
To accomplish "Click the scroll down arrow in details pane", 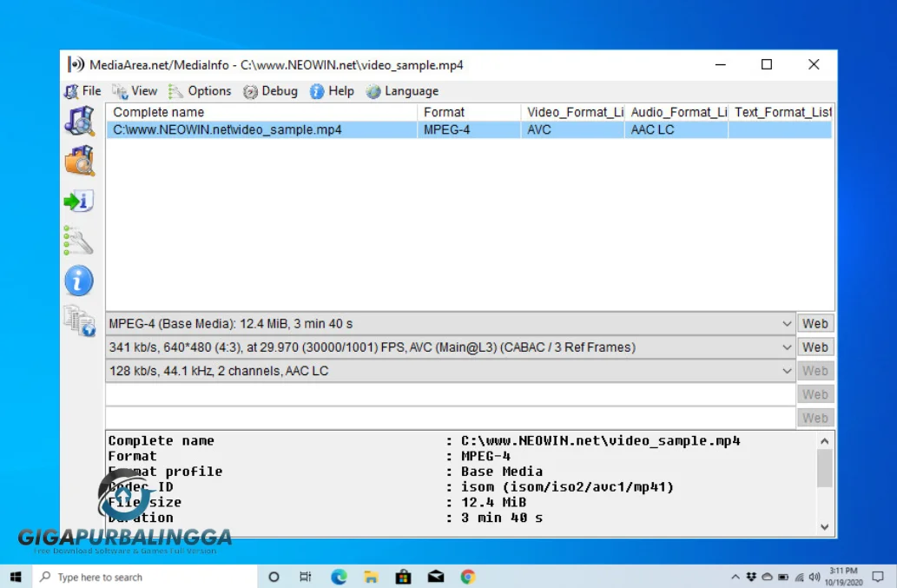I will (825, 526).
